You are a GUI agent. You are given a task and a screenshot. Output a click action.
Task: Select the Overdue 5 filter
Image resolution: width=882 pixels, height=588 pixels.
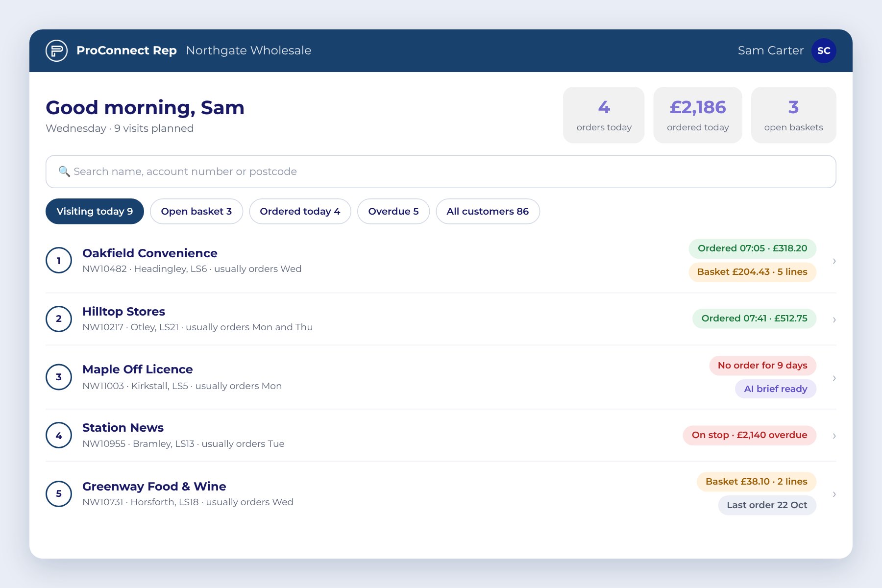(393, 211)
